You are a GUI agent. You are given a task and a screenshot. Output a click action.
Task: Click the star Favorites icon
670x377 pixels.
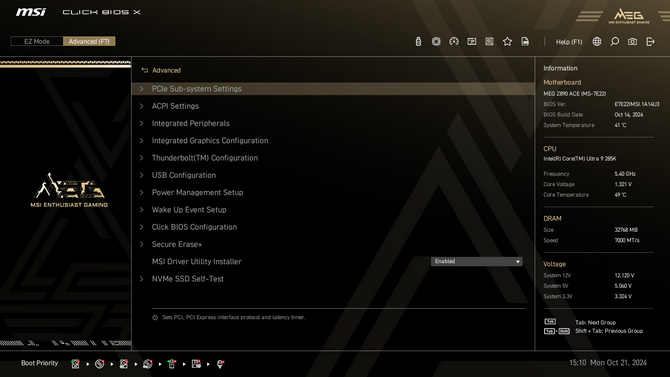(x=507, y=41)
